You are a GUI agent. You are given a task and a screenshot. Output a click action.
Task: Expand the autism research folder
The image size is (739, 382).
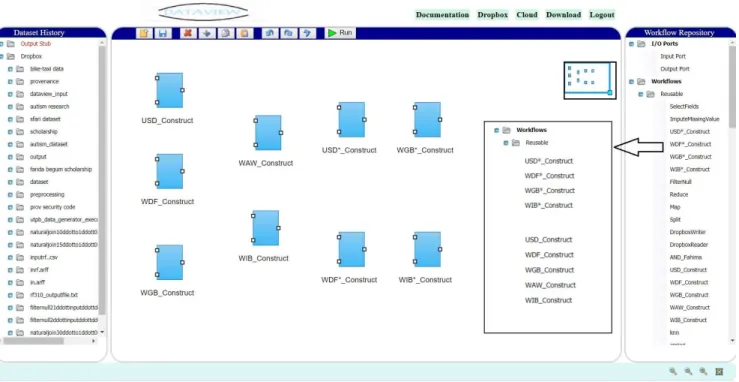(x=10, y=106)
